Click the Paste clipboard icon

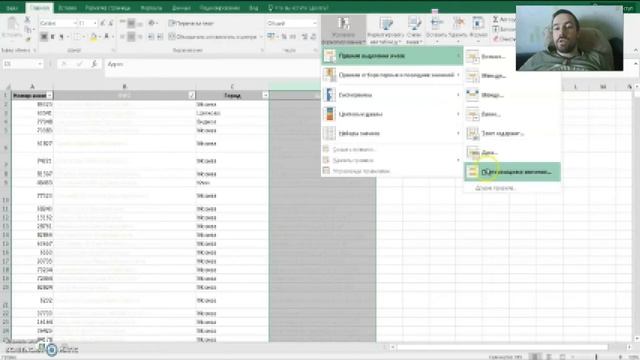click(x=12, y=24)
